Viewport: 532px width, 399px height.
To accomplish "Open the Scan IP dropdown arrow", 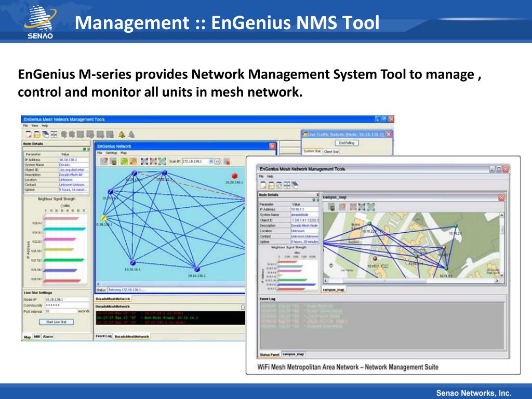I will (x=211, y=162).
